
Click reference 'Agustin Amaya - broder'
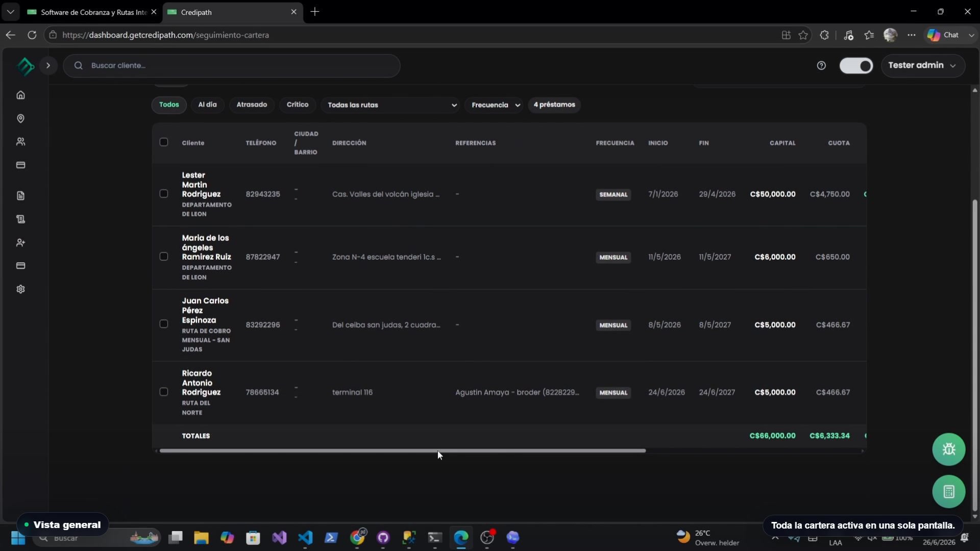pos(517,392)
